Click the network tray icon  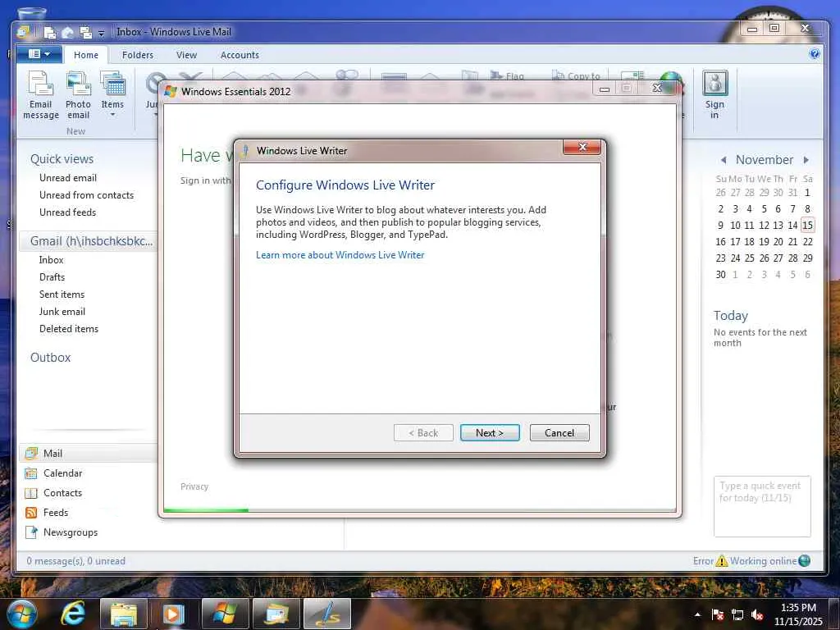(x=737, y=614)
